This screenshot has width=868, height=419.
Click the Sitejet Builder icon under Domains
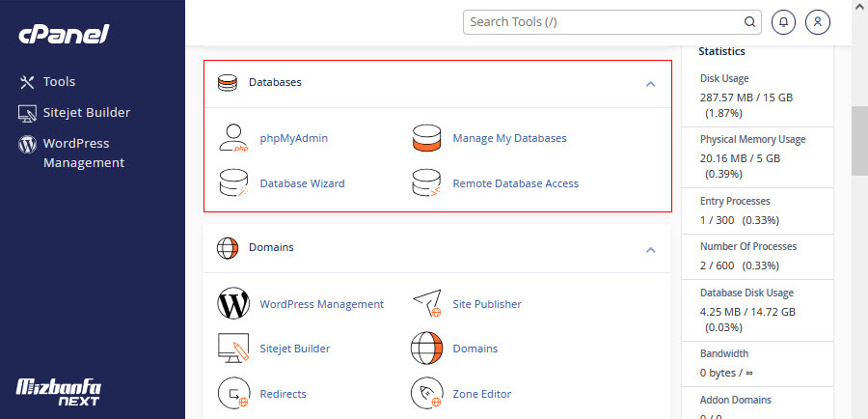(x=232, y=349)
